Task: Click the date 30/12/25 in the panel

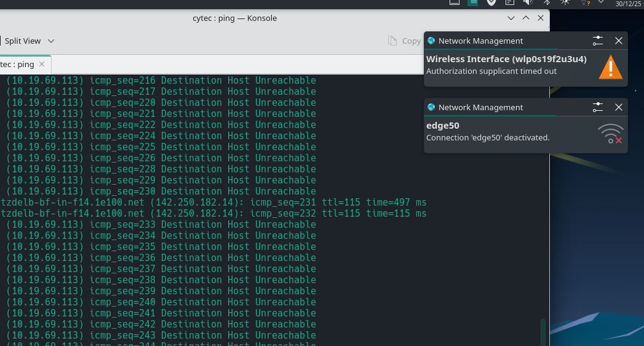Action: point(629,3)
